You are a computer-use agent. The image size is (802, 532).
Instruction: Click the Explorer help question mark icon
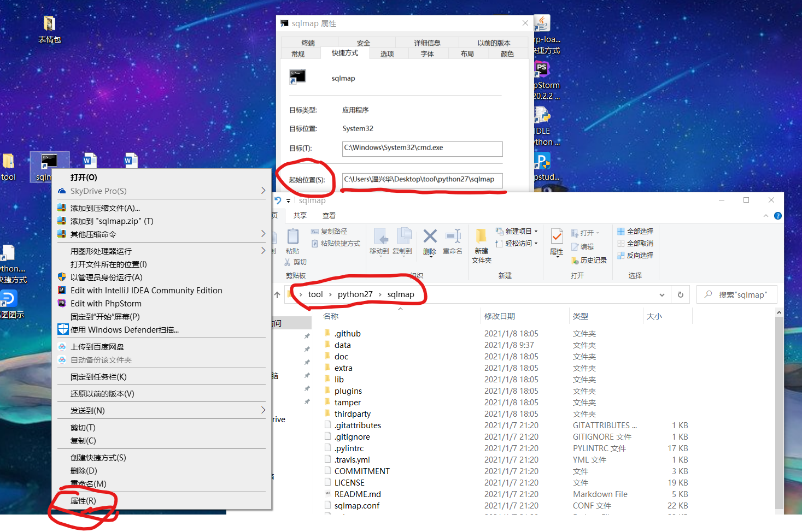pyautogui.click(x=778, y=216)
